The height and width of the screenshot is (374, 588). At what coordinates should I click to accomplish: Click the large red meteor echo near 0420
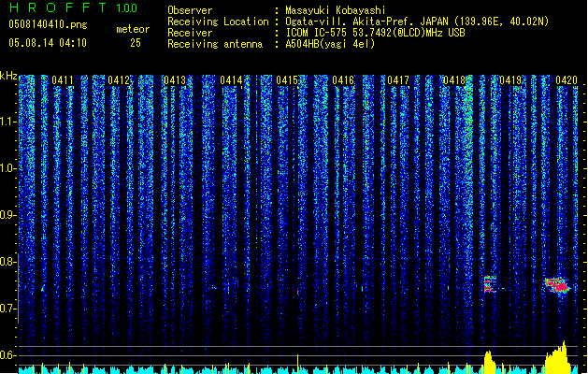pyautogui.click(x=557, y=285)
